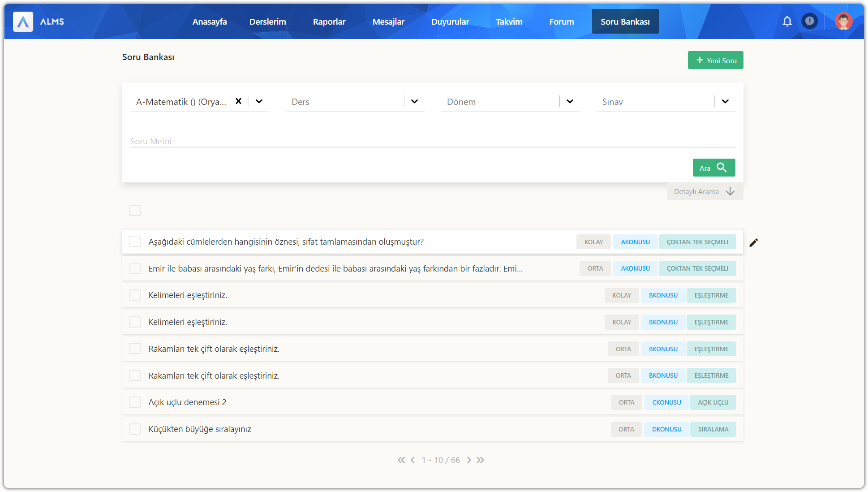The width and height of the screenshot is (868, 492).
Task: Click the pencil edit icon beside first question
Action: [x=754, y=242]
